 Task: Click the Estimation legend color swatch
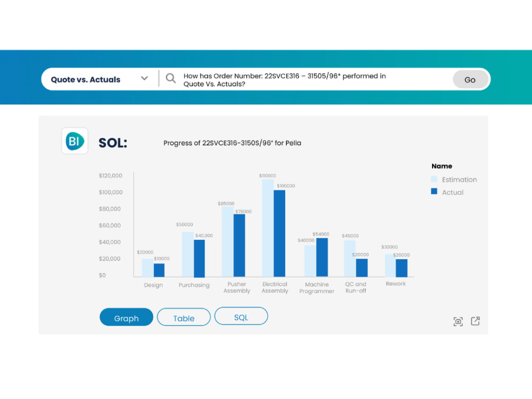coord(434,179)
